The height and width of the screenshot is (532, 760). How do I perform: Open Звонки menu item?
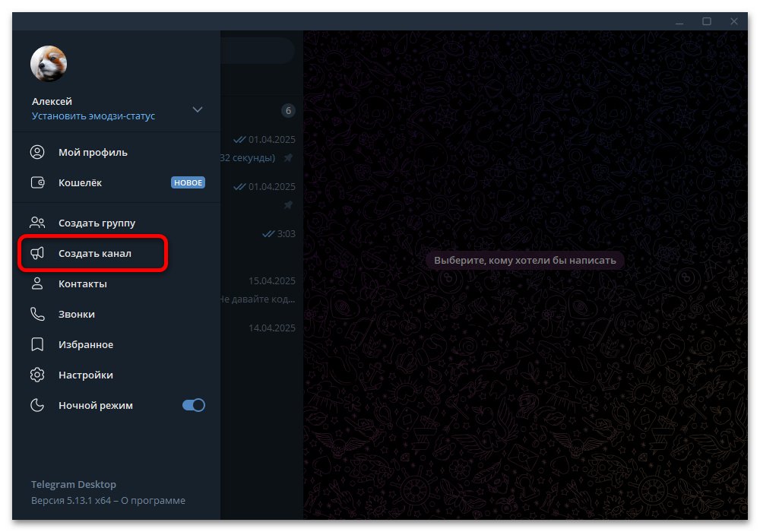click(x=116, y=314)
